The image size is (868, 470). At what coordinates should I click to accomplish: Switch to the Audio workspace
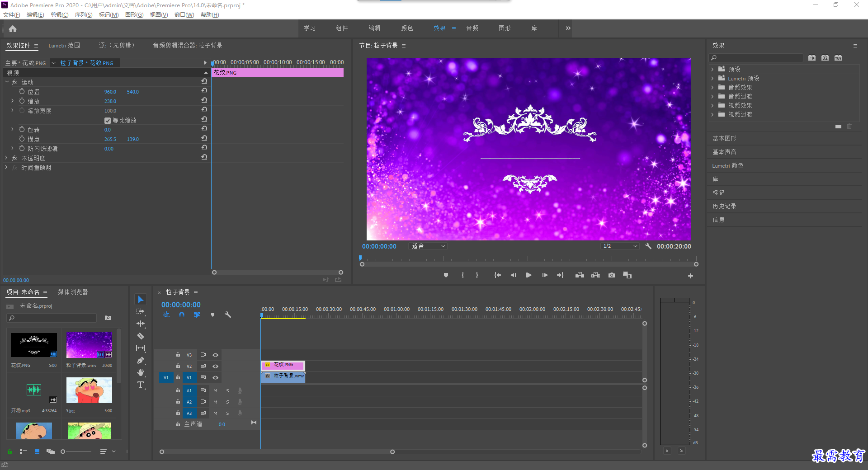472,28
